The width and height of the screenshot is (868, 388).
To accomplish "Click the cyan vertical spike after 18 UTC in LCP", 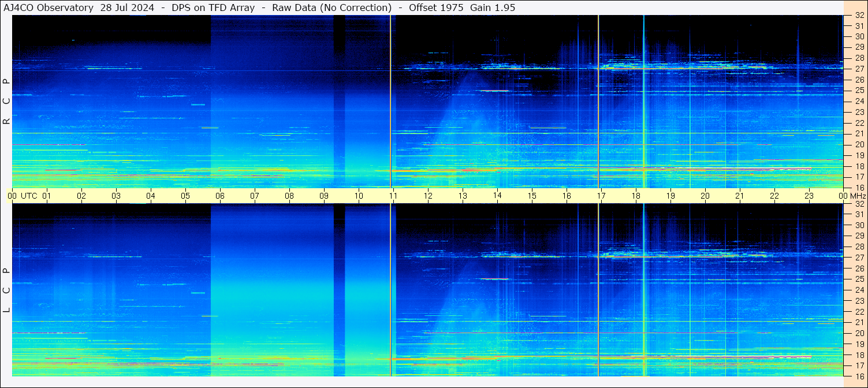I will (644, 290).
